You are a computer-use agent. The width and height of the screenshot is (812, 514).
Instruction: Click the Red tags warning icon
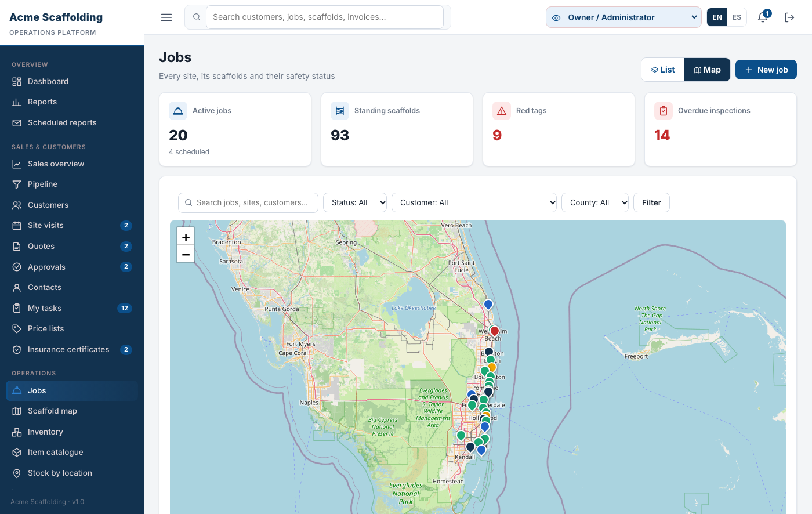[502, 111]
